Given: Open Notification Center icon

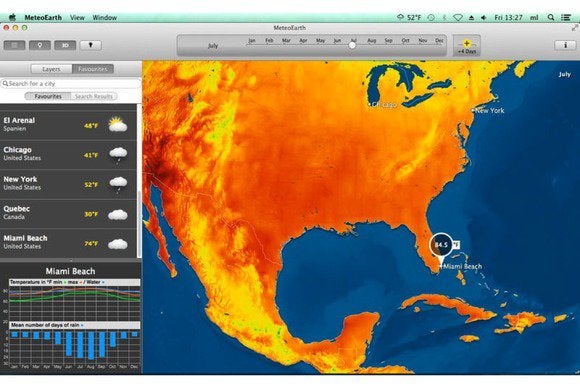Looking at the screenshot, I should click(566, 17).
